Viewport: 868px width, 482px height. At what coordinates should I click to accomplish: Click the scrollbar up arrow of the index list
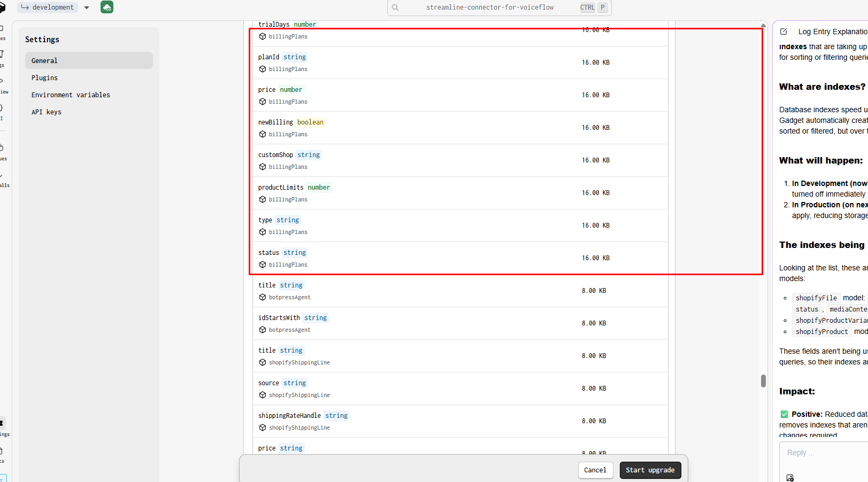tap(763, 25)
